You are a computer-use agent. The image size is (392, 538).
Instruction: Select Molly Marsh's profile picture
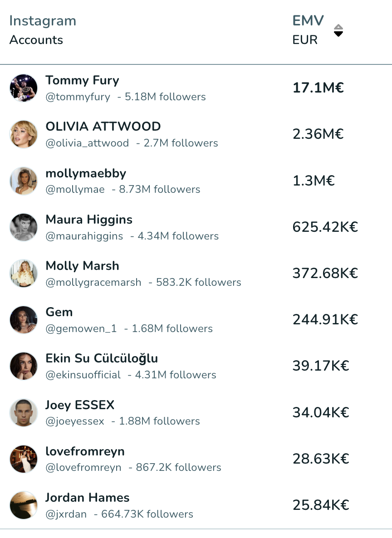(x=23, y=274)
